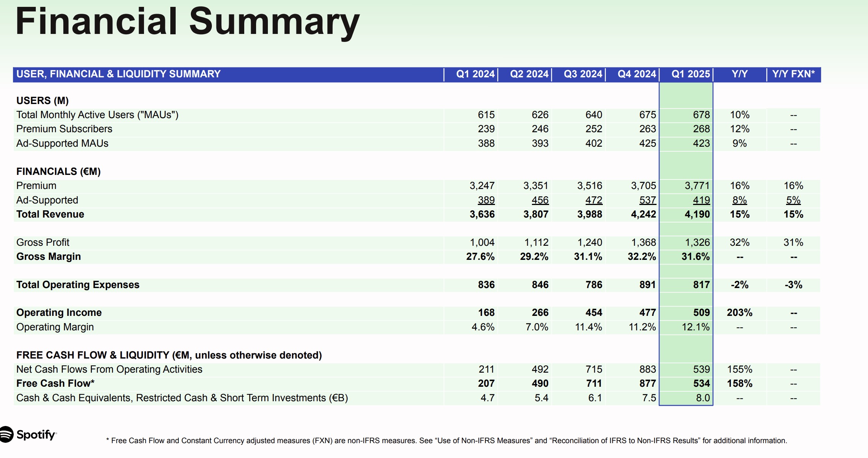Click underlined 8% Ad-Supported Y/Y value
This screenshot has height=458, width=868.
(739, 200)
